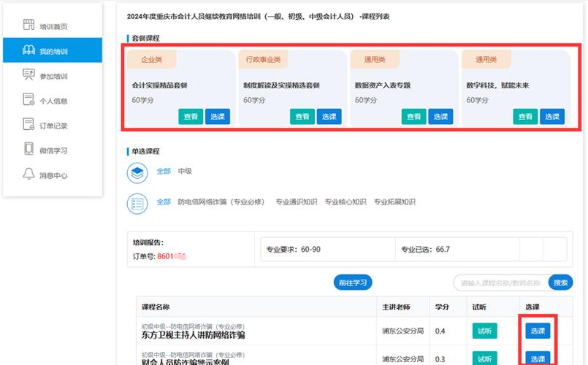Click the 专业已选：66.7 cell

pos(457,249)
